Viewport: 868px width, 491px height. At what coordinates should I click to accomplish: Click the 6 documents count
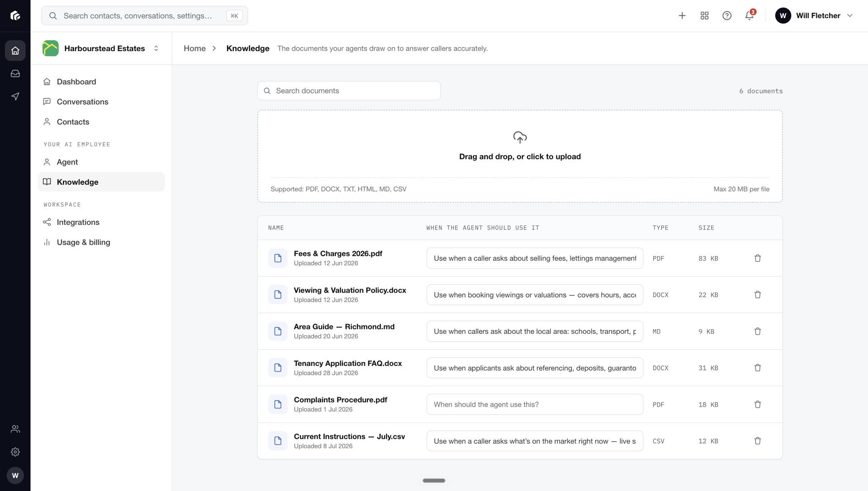tap(761, 91)
